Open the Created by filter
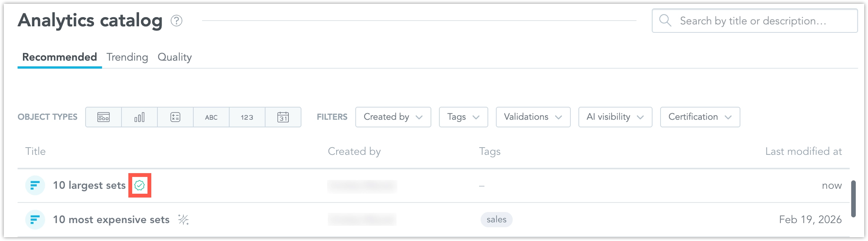Image resolution: width=868 pixels, height=241 pixels. point(393,117)
